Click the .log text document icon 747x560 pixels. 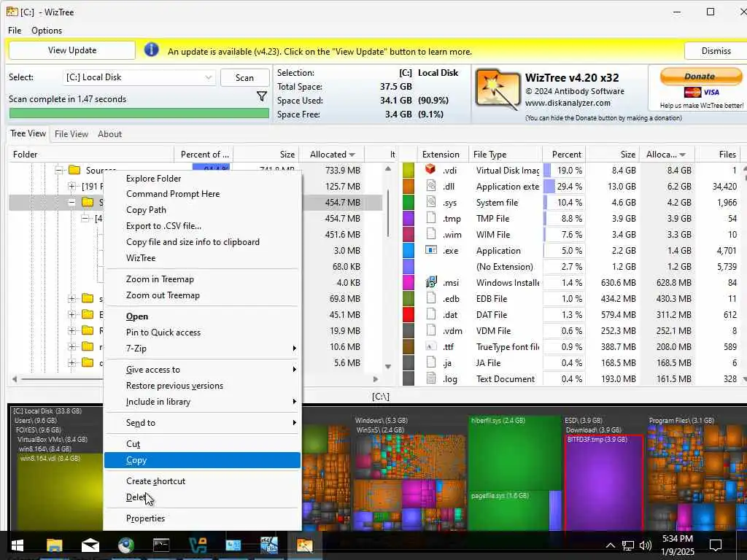(430, 378)
